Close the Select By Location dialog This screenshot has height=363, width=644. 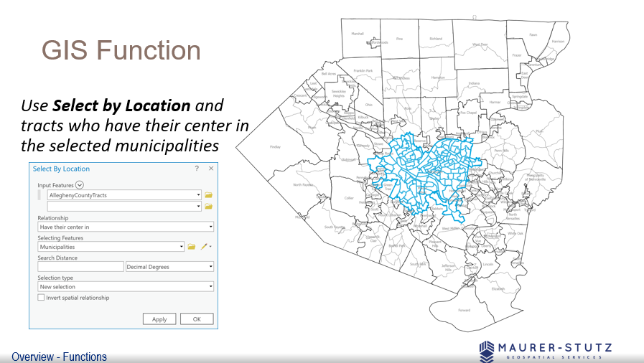[x=211, y=169]
